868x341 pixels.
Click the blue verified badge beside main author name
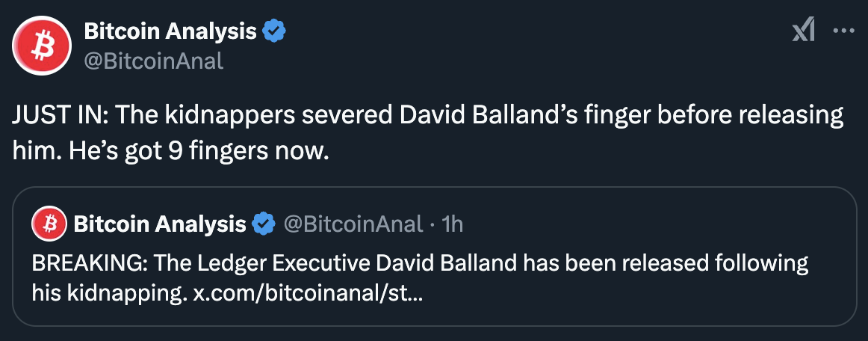tap(273, 31)
